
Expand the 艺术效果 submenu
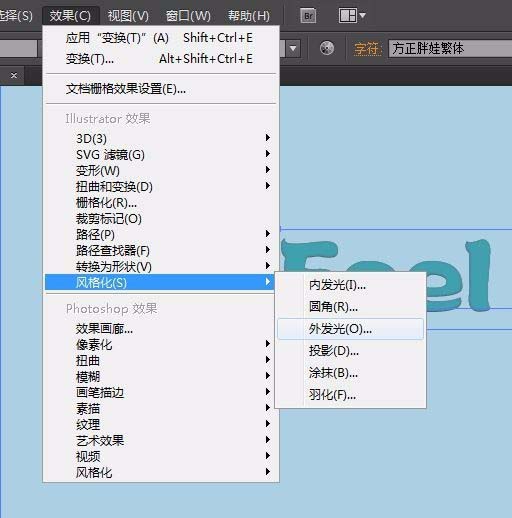tap(161, 440)
